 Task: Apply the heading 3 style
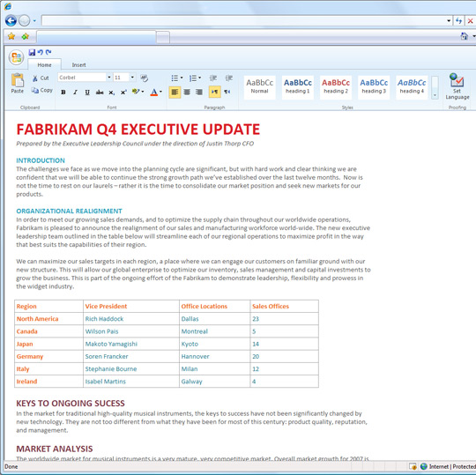tap(374, 87)
